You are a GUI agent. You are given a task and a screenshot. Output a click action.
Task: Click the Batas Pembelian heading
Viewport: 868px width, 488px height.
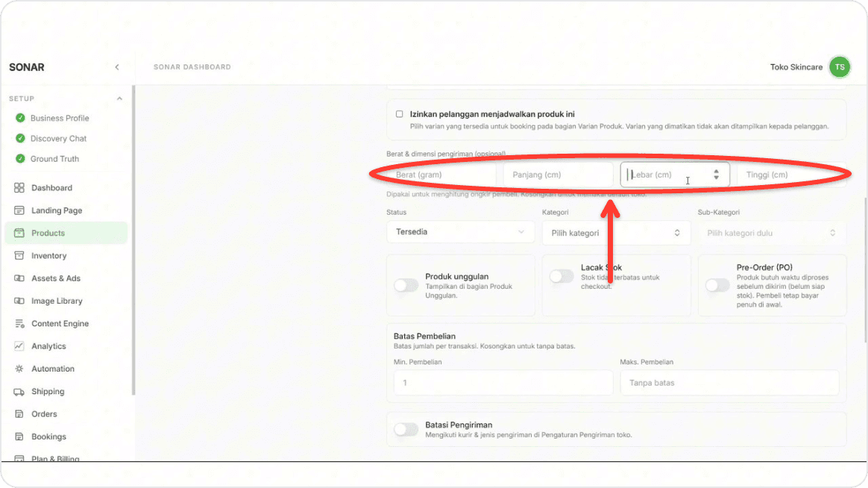(x=424, y=337)
